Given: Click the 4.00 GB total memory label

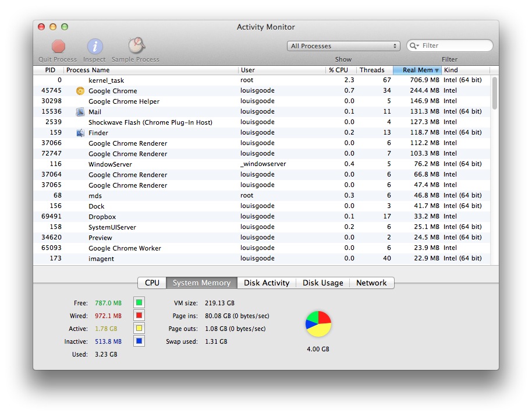Looking at the screenshot, I should 318,349.
